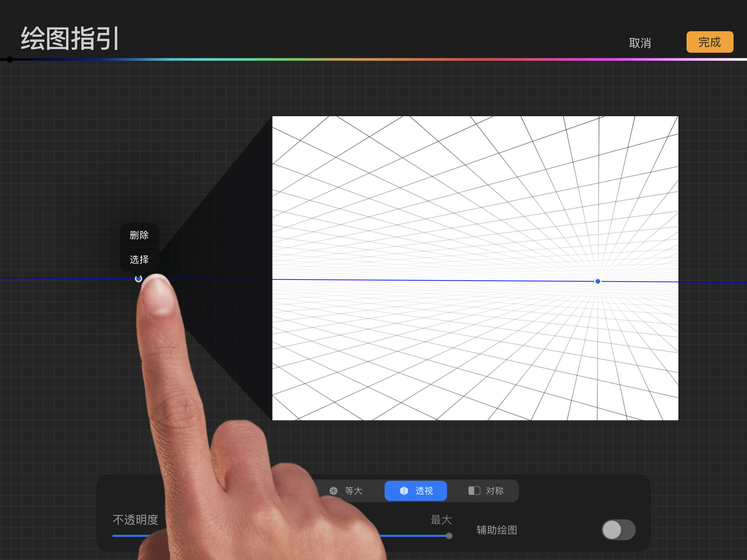Tap the right vanishing point on canvas
The height and width of the screenshot is (560, 747).
tap(598, 281)
